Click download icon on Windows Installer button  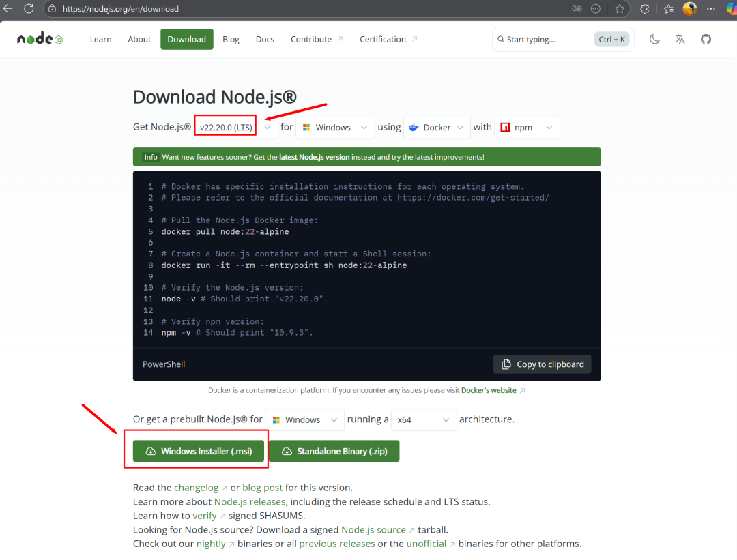[150, 451]
